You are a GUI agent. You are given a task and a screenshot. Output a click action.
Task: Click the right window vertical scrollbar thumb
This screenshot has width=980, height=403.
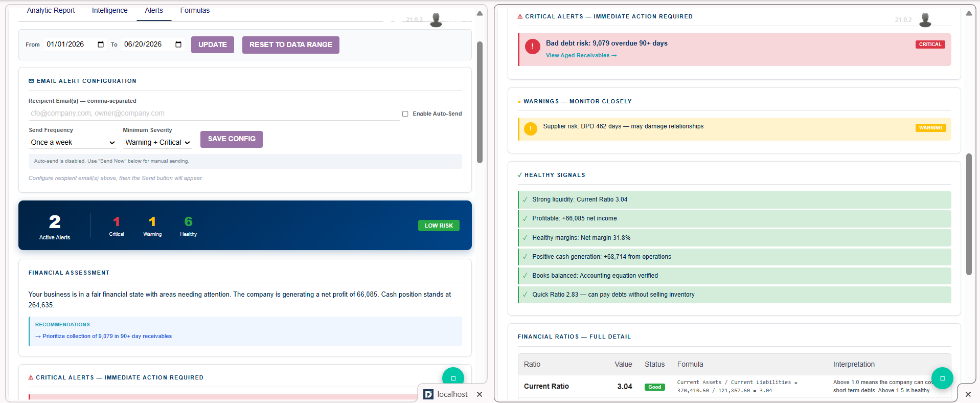[x=969, y=214]
